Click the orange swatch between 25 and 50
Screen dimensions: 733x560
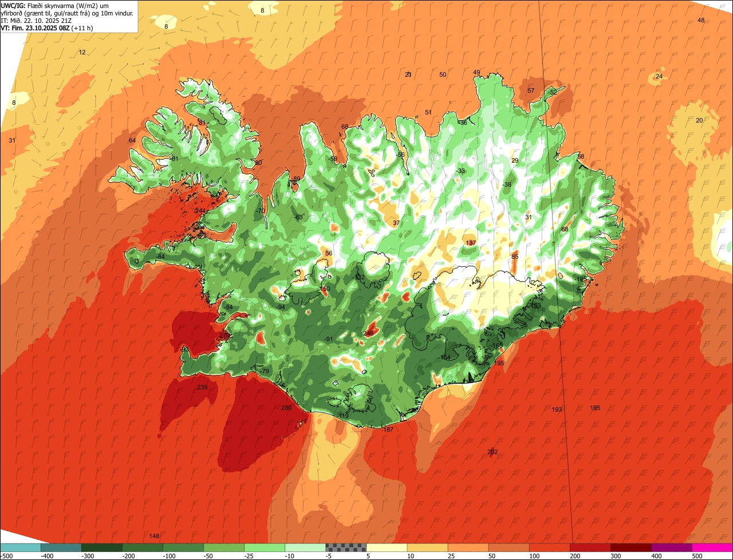coord(468,547)
